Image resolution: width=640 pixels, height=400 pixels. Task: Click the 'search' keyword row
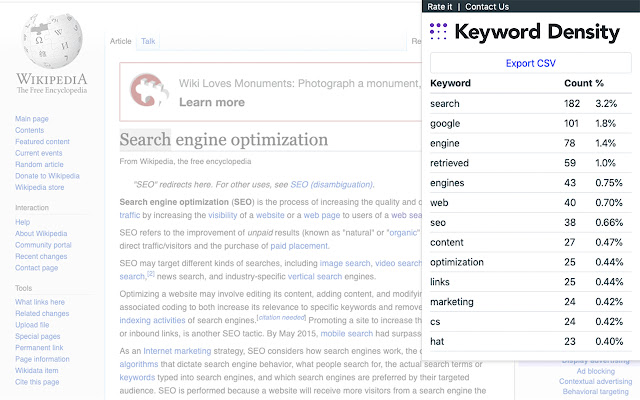tap(531, 104)
